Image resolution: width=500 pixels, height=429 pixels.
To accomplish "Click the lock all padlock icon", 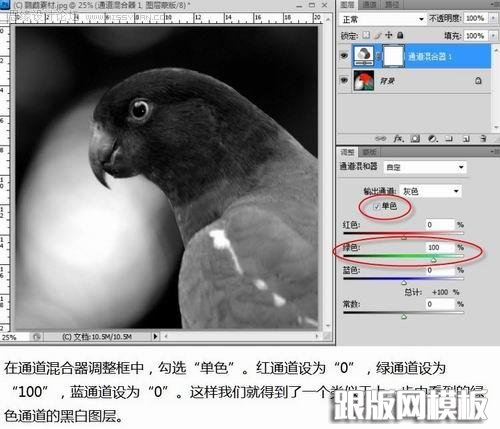I will click(x=400, y=35).
